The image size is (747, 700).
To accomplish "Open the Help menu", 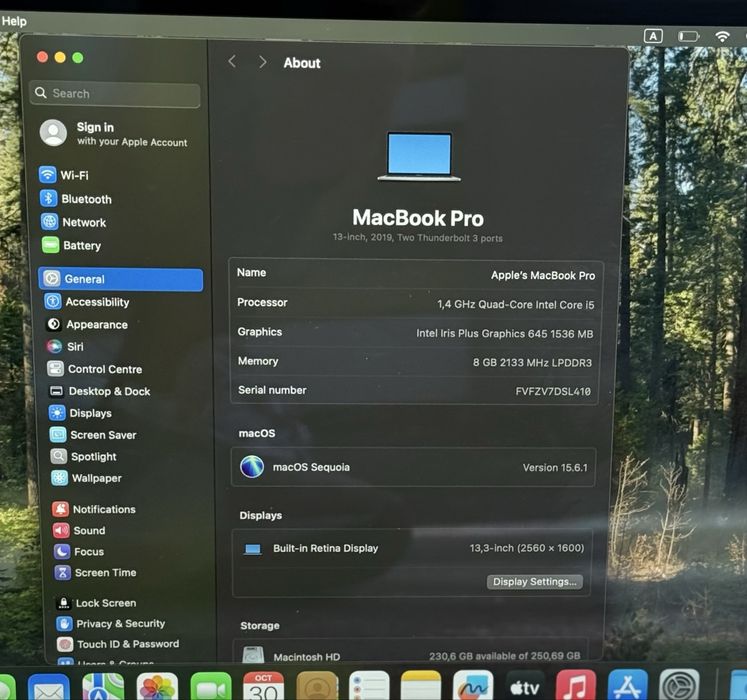I will (14, 21).
